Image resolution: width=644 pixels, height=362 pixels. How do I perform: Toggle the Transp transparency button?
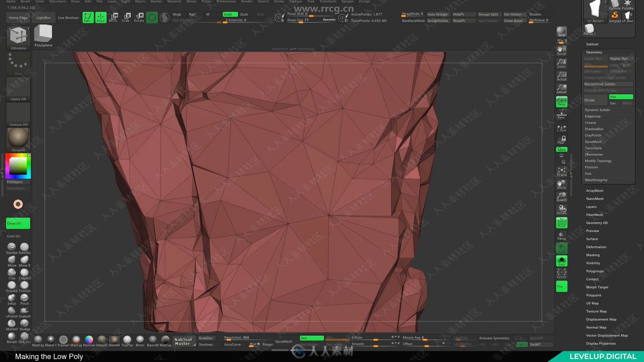[561, 236]
